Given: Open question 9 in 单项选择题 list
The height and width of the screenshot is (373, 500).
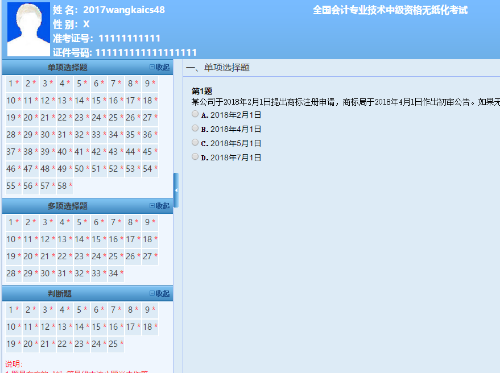Looking at the screenshot, I should [x=150, y=83].
